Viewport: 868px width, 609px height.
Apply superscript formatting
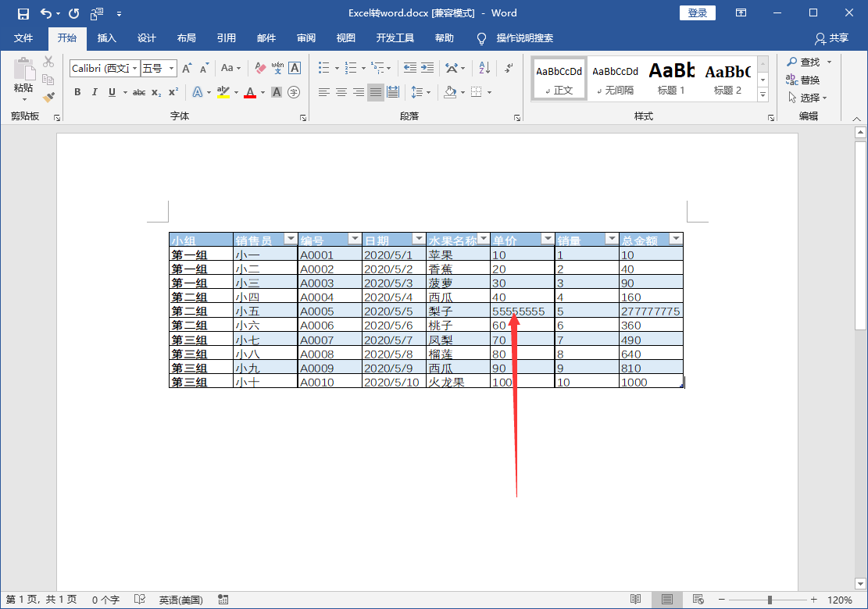coord(173,92)
